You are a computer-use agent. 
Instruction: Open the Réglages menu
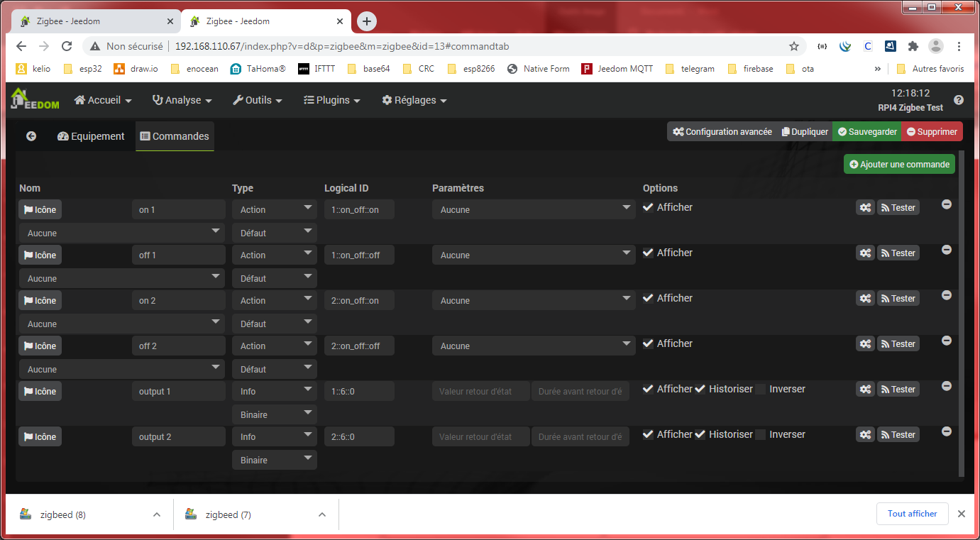point(414,100)
